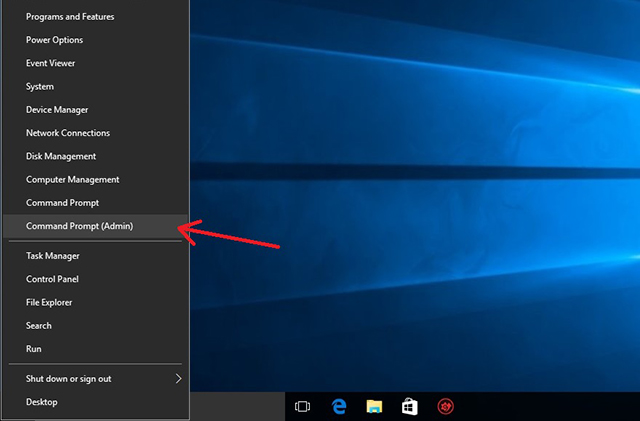Screen dimensions: 640x421
Task: Launch File Explorer from the menu
Action: [x=96, y=303]
